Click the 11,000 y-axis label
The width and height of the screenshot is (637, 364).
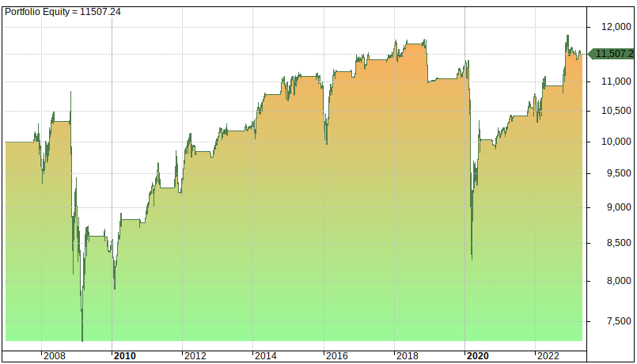(615, 81)
